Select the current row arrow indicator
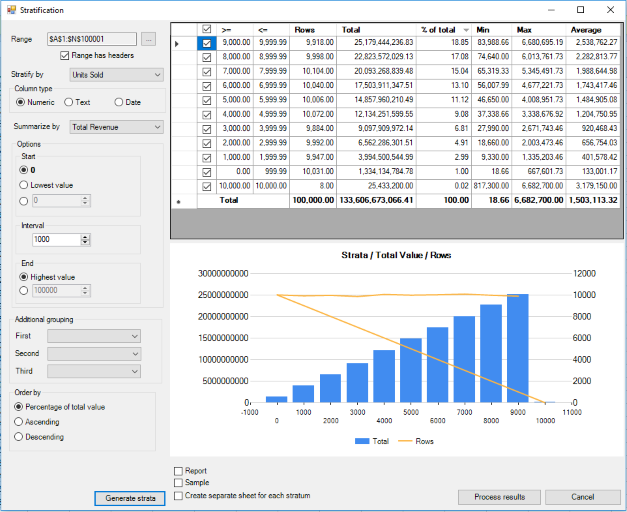This screenshot has width=627, height=512. coord(177,44)
